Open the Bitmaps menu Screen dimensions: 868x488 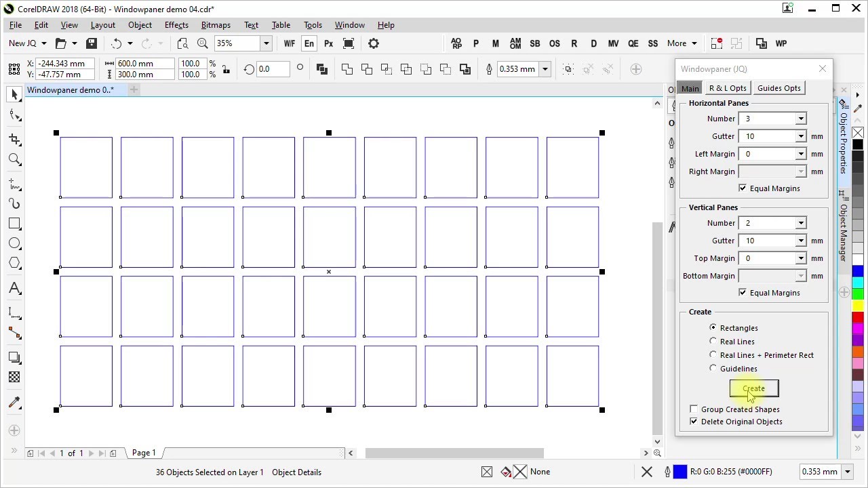click(216, 25)
